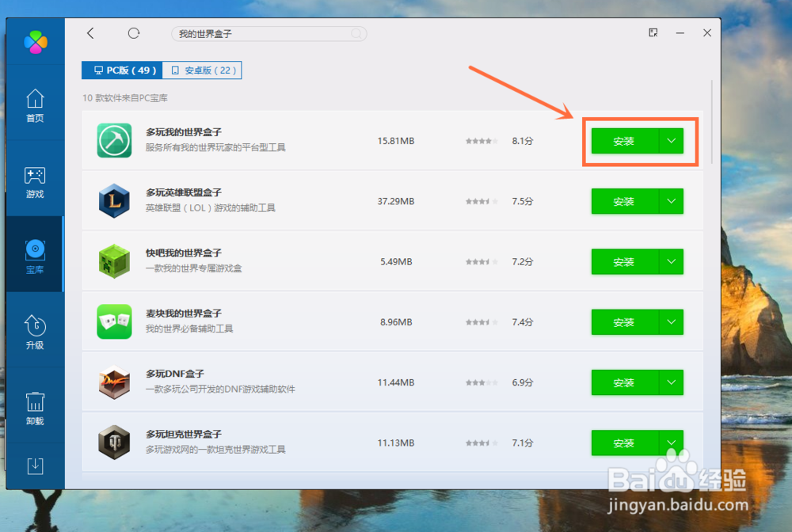
Task: Expand install options for 多玩我的世界盒子
Action: (672, 141)
